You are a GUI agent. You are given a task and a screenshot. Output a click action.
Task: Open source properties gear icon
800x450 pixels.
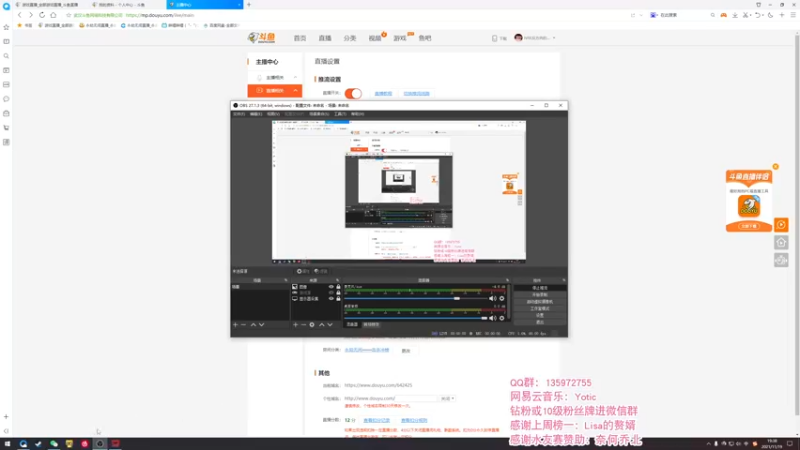(312, 324)
